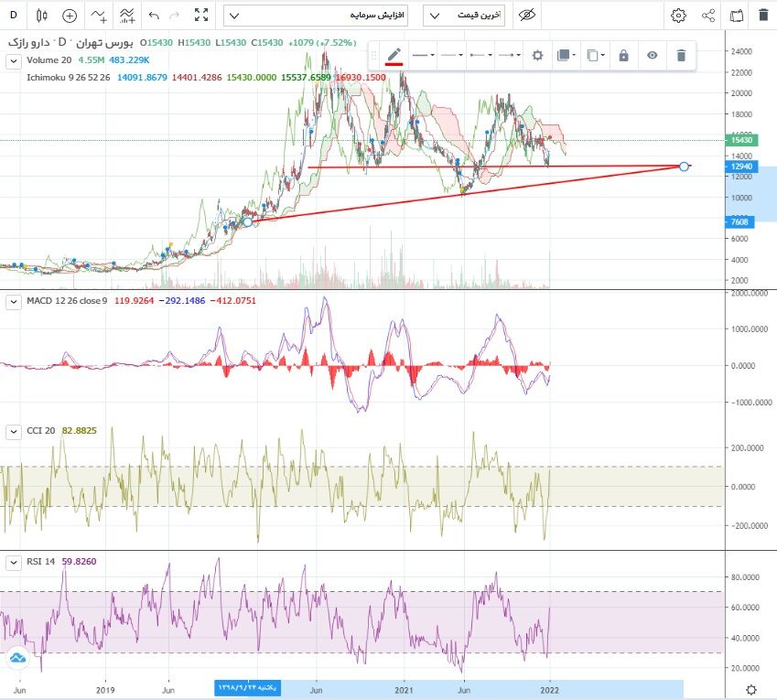Open the chart settings gear in the top bar

pyautogui.click(x=678, y=16)
